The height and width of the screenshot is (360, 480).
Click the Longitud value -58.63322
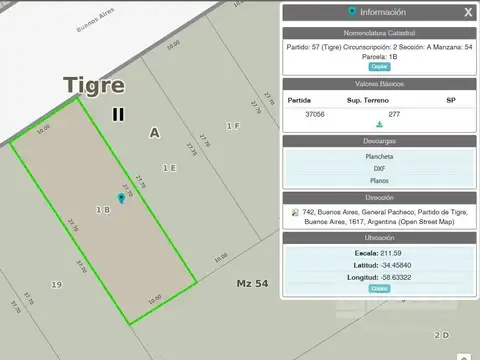(396, 277)
